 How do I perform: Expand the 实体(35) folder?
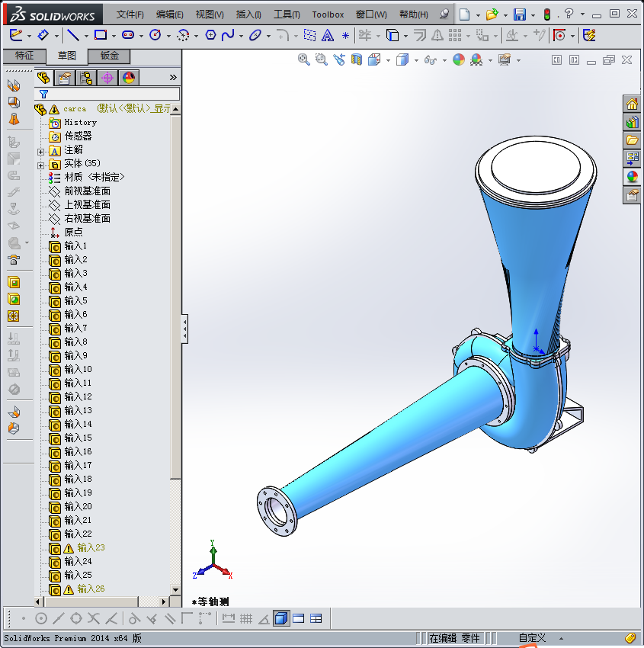pyautogui.click(x=40, y=165)
